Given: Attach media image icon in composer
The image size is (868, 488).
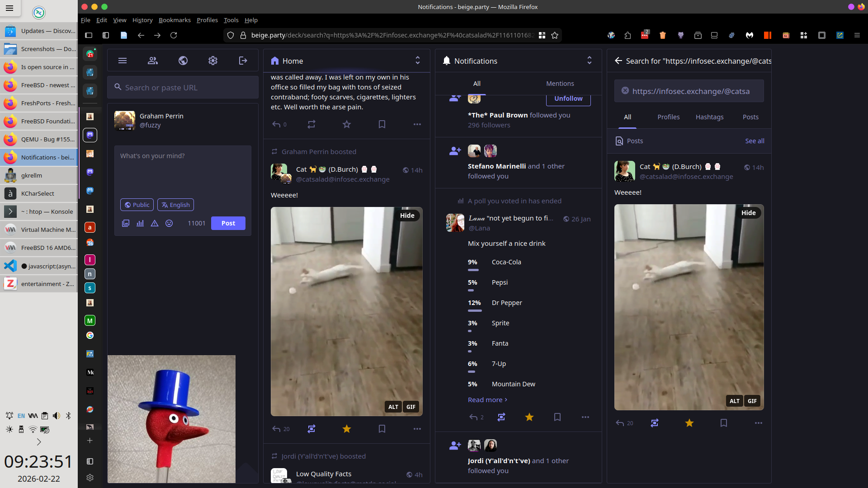Looking at the screenshot, I should point(126,223).
